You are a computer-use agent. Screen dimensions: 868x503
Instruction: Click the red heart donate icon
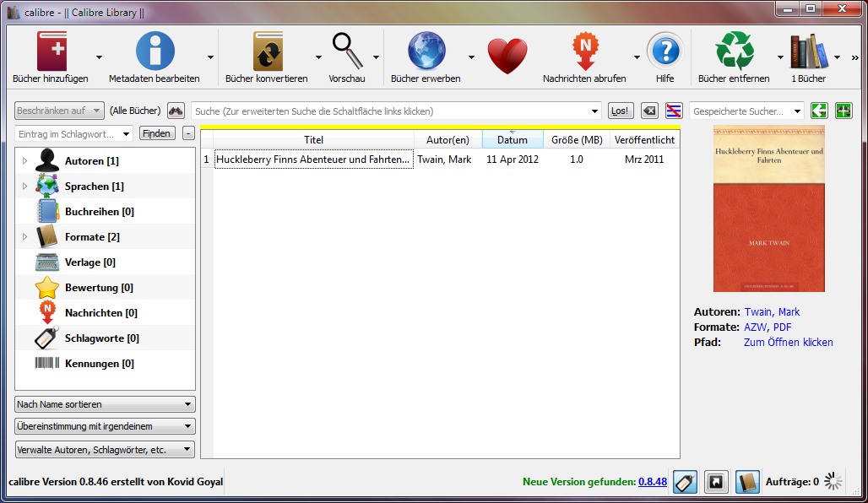click(507, 56)
